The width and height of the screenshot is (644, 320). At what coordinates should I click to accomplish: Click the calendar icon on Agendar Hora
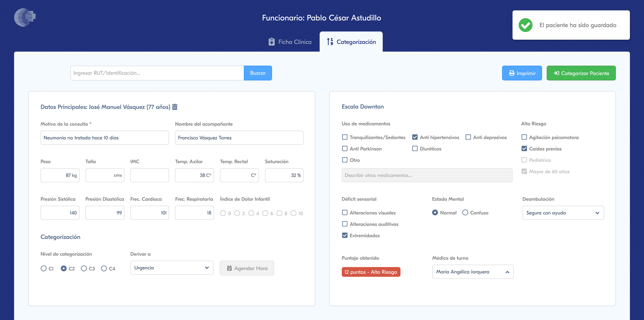pos(229,268)
